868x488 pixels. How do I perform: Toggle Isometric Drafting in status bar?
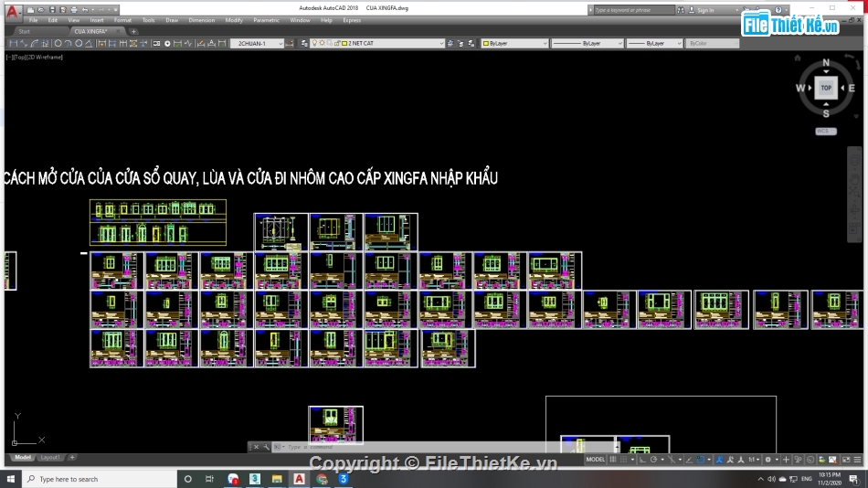pyautogui.click(x=672, y=460)
